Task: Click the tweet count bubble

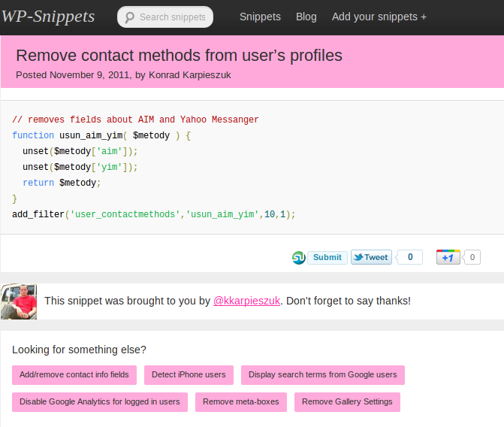Action: pos(410,257)
